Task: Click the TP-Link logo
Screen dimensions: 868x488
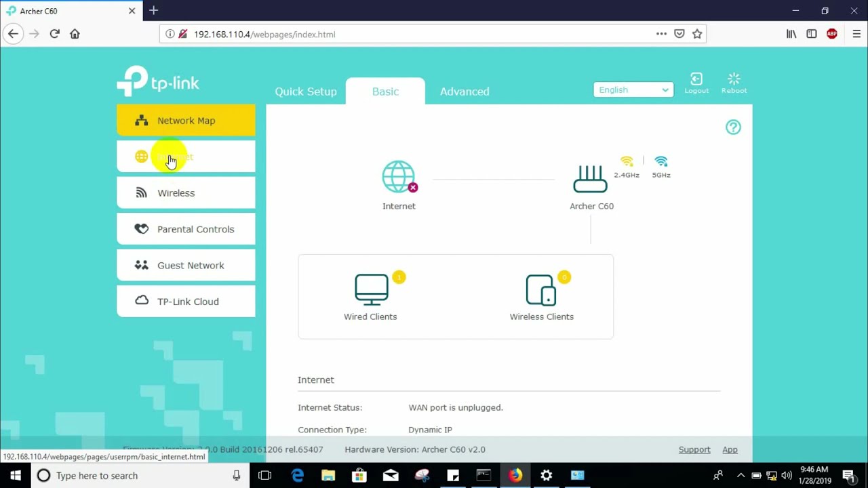Action: [158, 81]
